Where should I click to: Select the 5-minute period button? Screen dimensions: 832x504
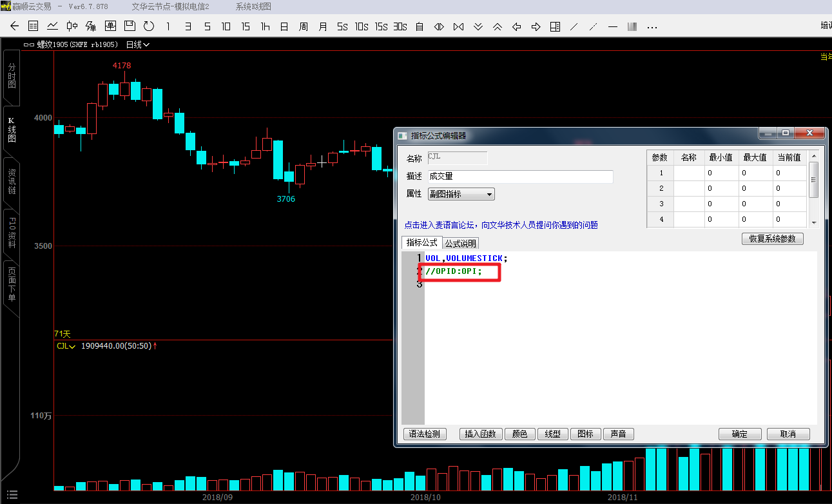coord(207,26)
